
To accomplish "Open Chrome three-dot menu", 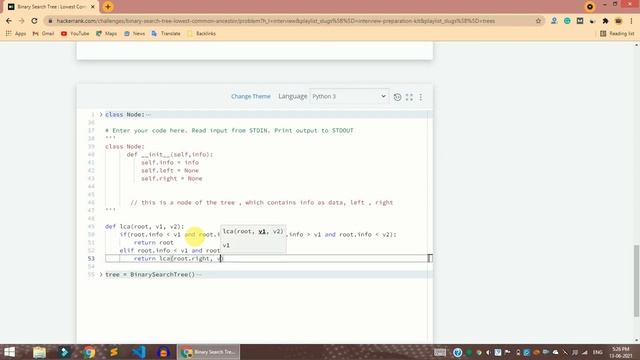I will coord(631,21).
